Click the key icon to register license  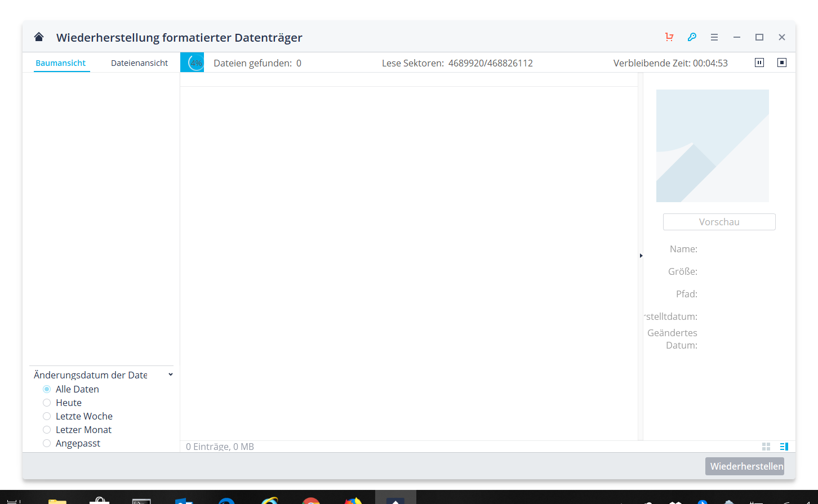click(692, 37)
